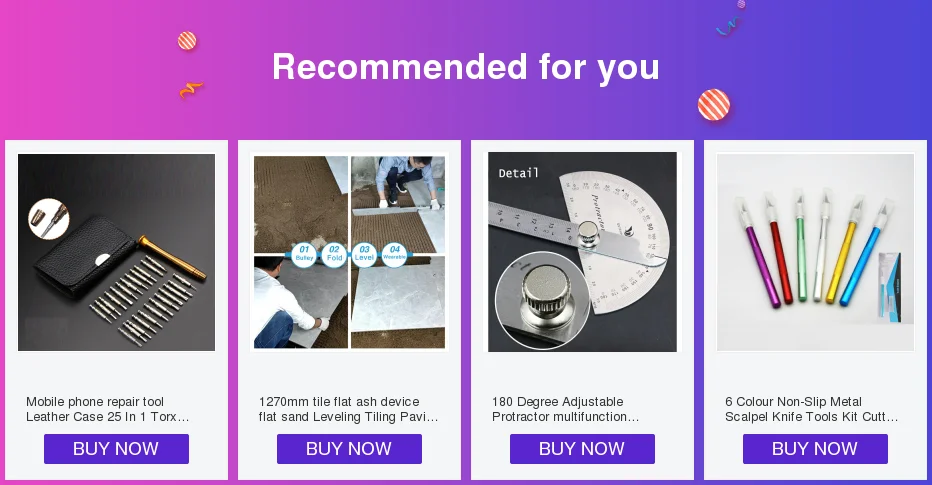Open the 6 Colour Non-Slip Metal Scalpel title

(811, 410)
